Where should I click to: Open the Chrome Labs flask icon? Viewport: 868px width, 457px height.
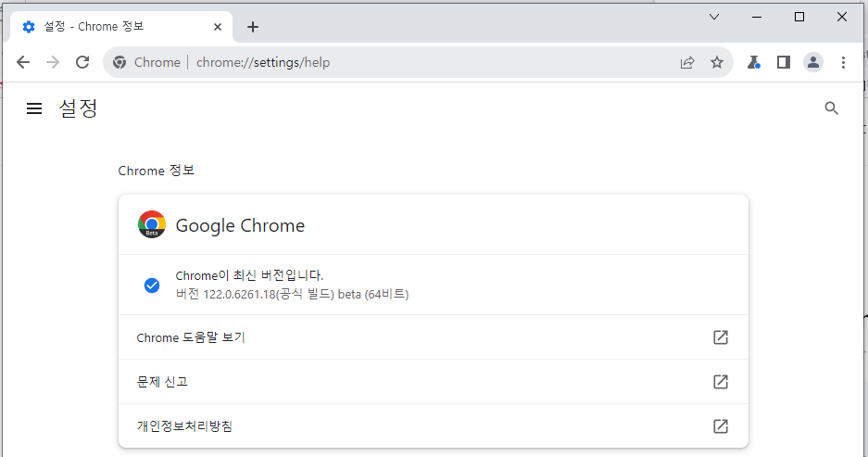pyautogui.click(x=753, y=62)
